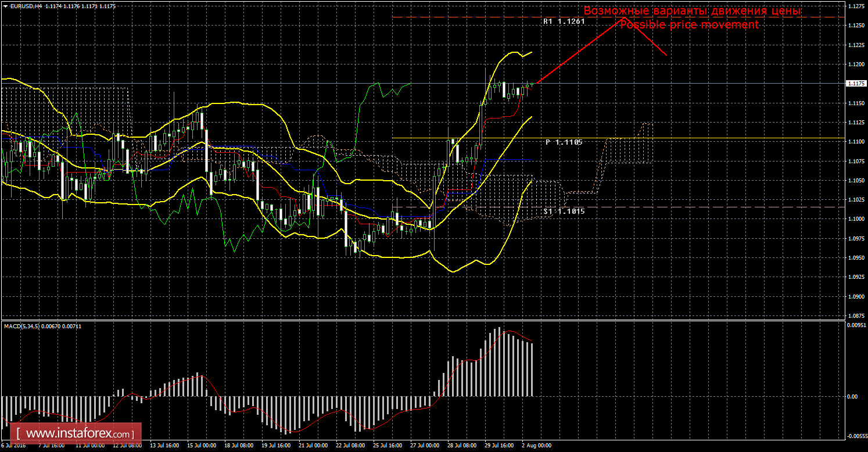Click the MACD scale value 0.00951

coord(857,325)
